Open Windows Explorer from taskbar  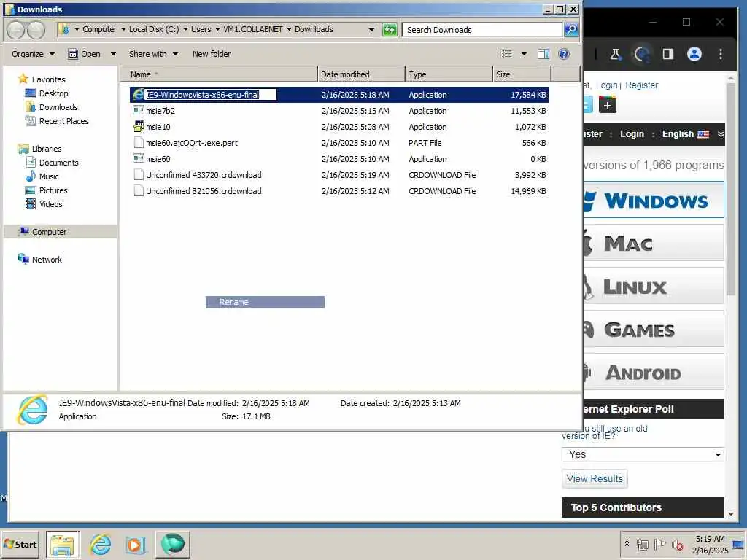coord(63,544)
